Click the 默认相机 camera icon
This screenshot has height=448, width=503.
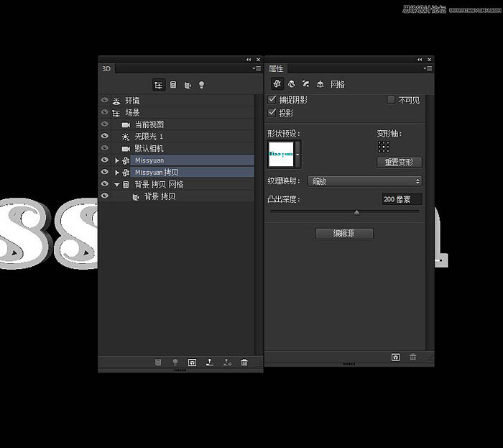pos(126,149)
